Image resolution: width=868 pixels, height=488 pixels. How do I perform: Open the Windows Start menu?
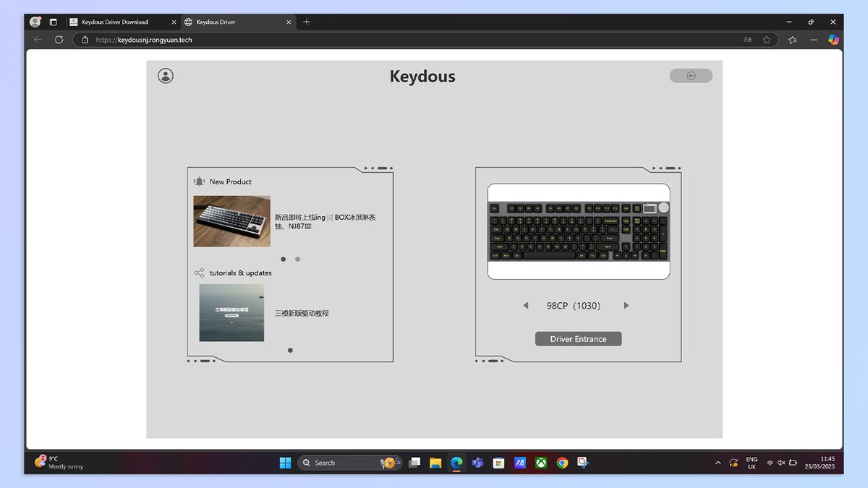coord(285,463)
